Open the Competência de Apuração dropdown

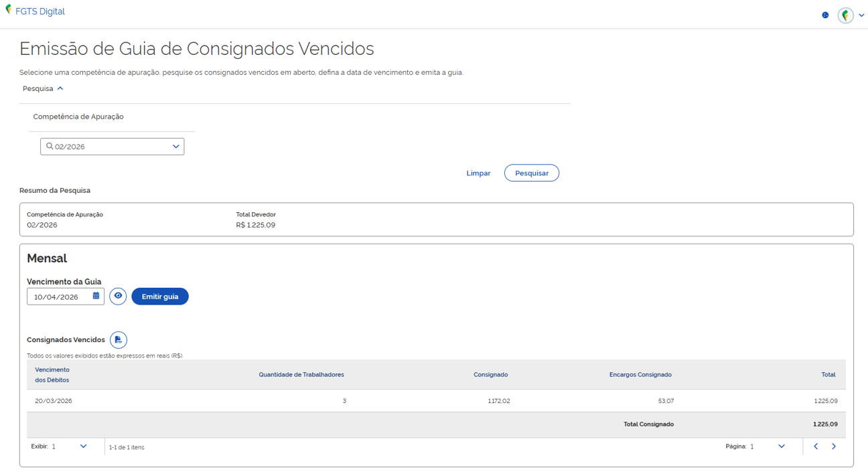click(x=175, y=146)
